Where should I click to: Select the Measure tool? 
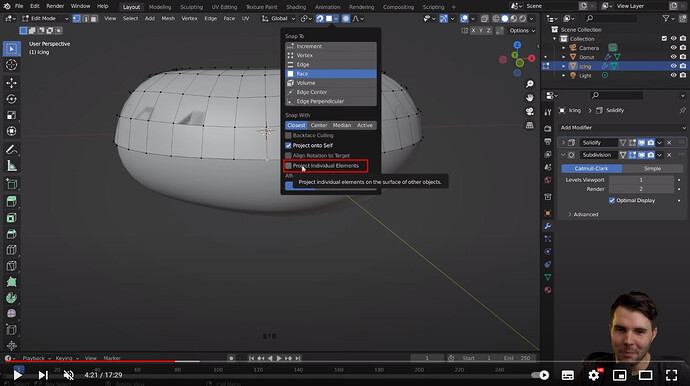click(x=11, y=166)
